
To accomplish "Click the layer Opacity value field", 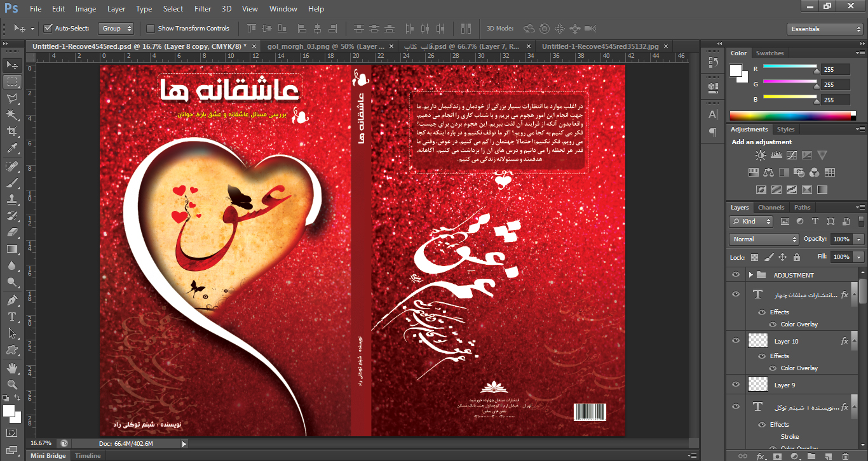I will (x=841, y=239).
